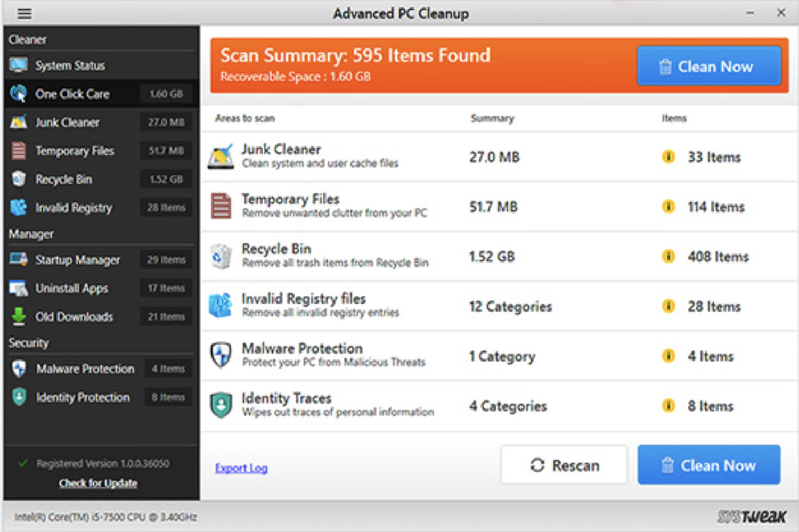Screen dimensions: 799x532
Task: Open the Recycle Bin cleaner icon
Action: [18, 179]
